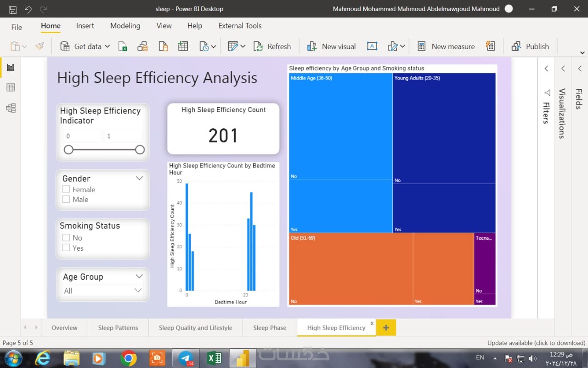This screenshot has width=588, height=368.
Task: Click the Format painter brush icon
Action: coord(40,46)
